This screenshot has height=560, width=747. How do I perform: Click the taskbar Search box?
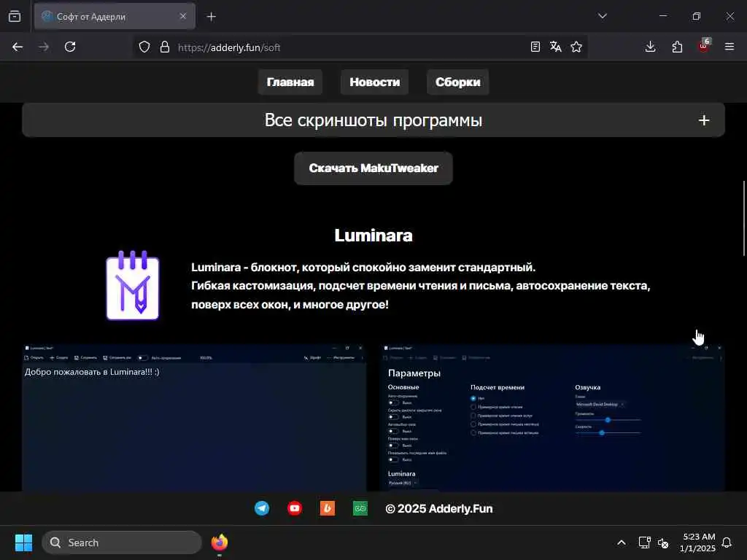pos(122,542)
